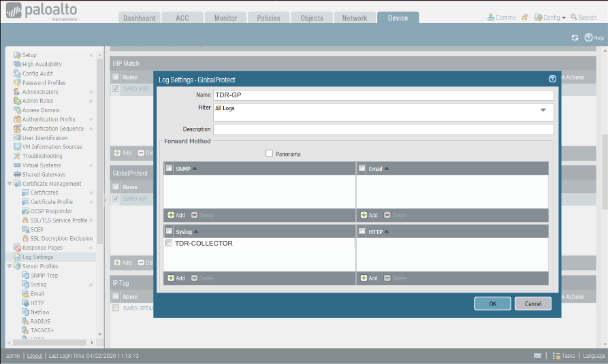Open Log Settings in the sidebar

pyautogui.click(x=37, y=257)
